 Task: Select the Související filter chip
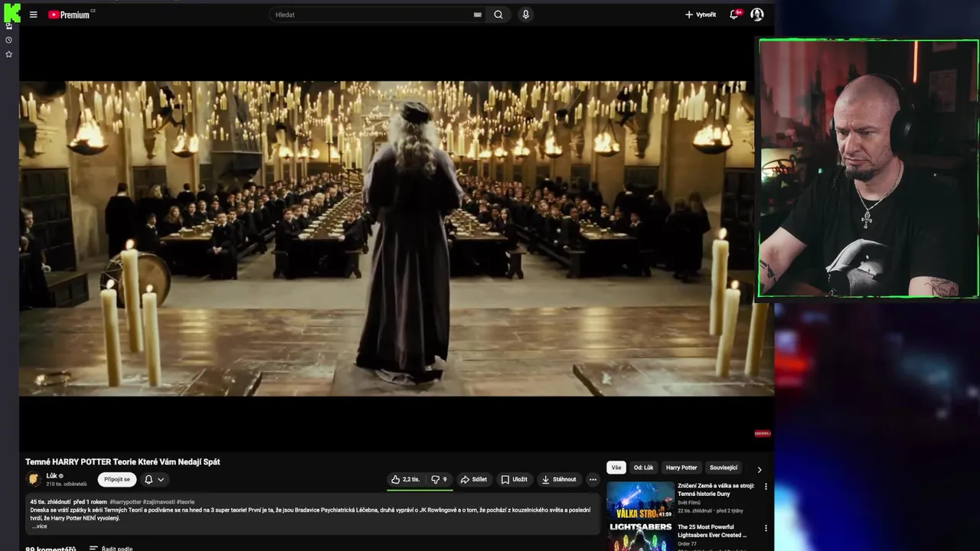724,468
